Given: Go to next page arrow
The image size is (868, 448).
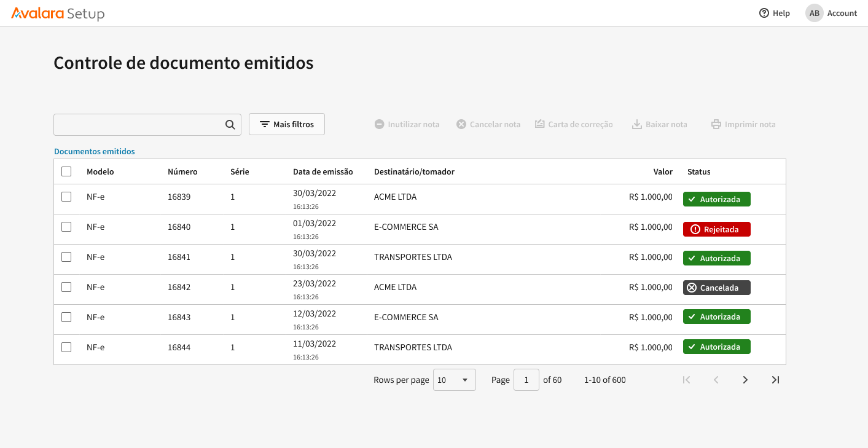Looking at the screenshot, I should coord(745,380).
